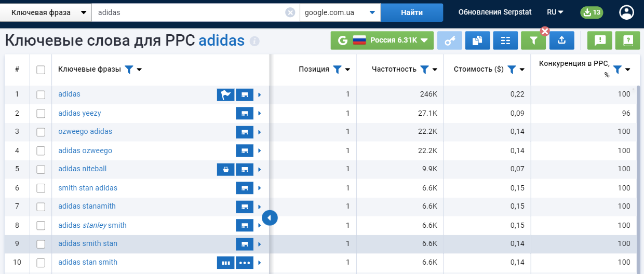Click the ad icon in adidas niteball row
Screen dimensions: 644x274
(245, 169)
